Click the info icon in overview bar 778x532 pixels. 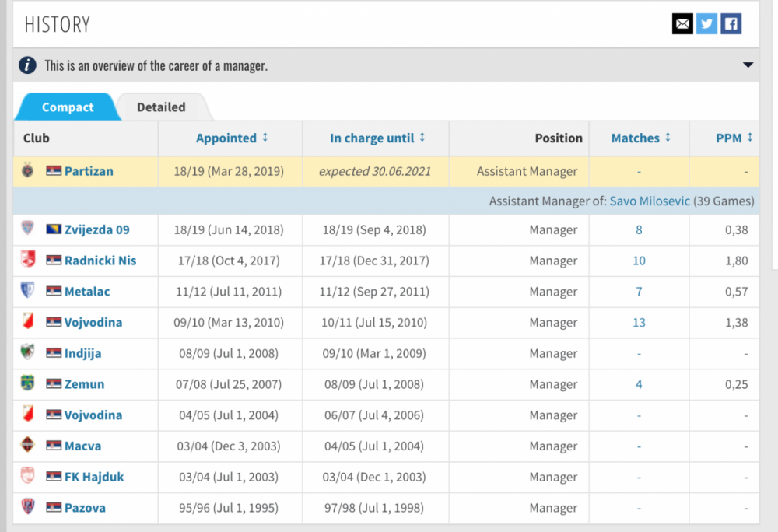28,65
